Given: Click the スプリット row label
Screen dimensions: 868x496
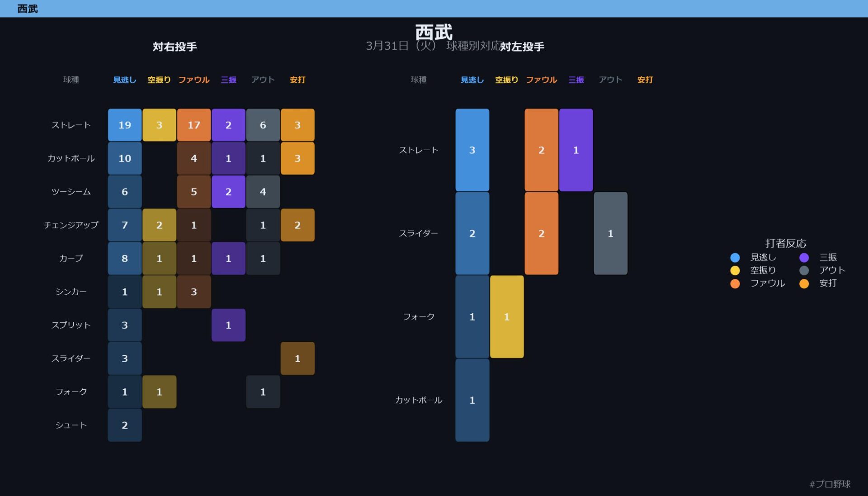Looking at the screenshot, I should 71,325.
